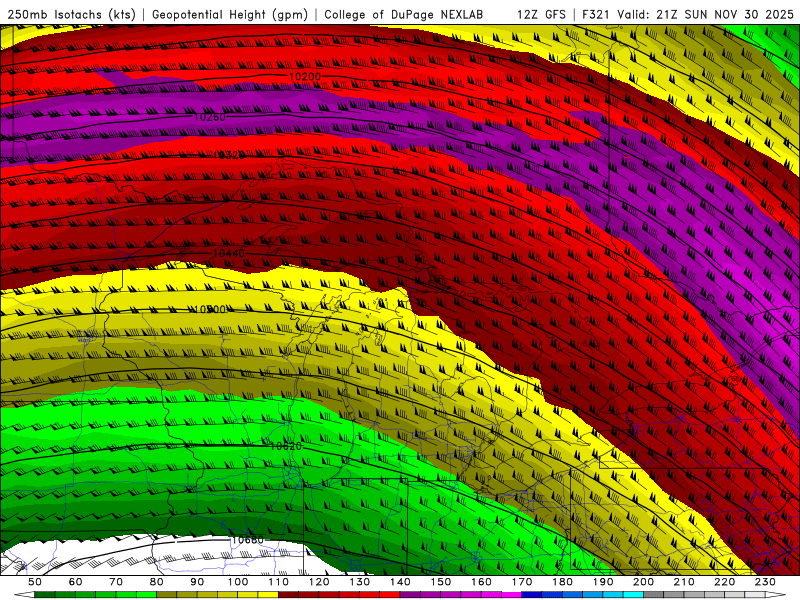Screen dimensions: 800x600
Task: Click 'Geopotential Height (gpm)' in header
Action: [230, 15]
